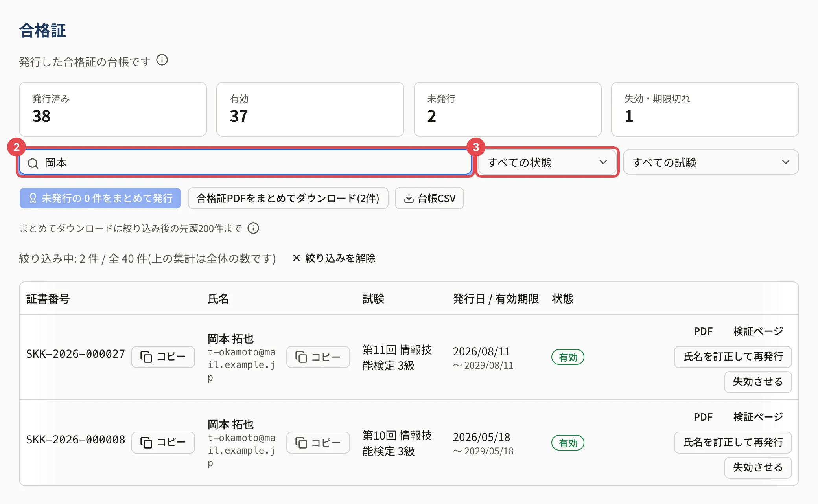The image size is (818, 504).
Task: Click expiry date ~2029/08/11
Action: tap(483, 365)
